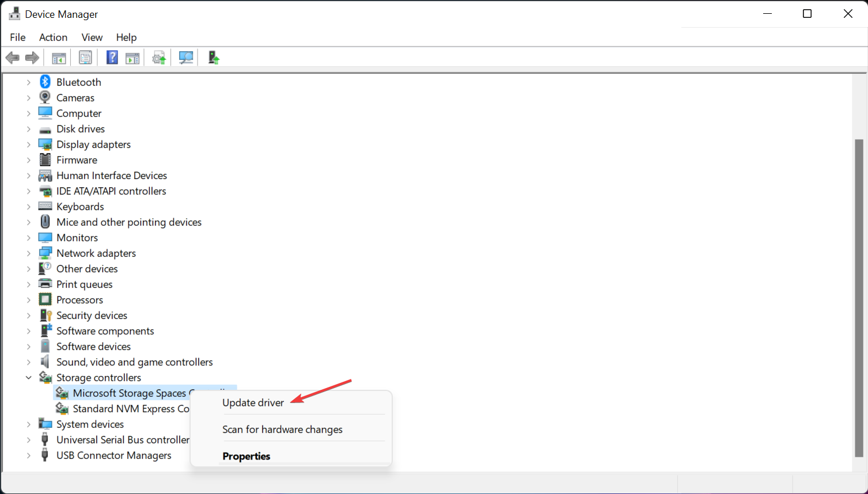
Task: Expand the Display adapters category
Action: [29, 145]
